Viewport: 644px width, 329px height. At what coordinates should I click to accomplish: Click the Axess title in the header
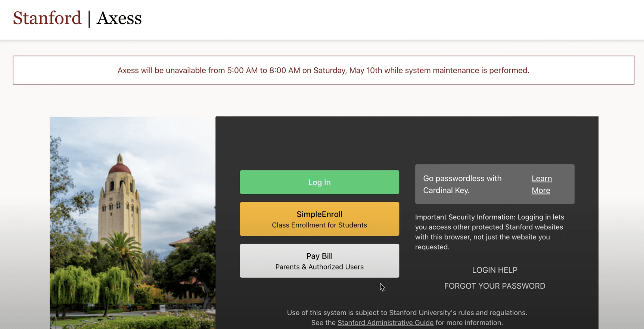coord(119,18)
